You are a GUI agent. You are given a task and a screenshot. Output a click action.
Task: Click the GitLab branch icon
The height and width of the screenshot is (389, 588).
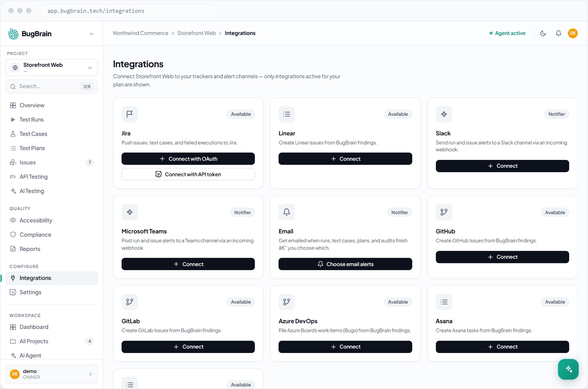(x=130, y=302)
